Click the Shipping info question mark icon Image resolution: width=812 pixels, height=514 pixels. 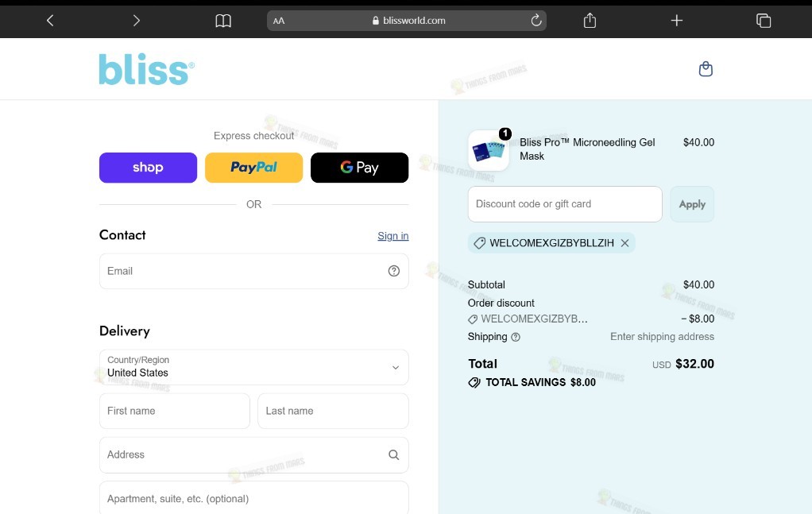point(516,337)
